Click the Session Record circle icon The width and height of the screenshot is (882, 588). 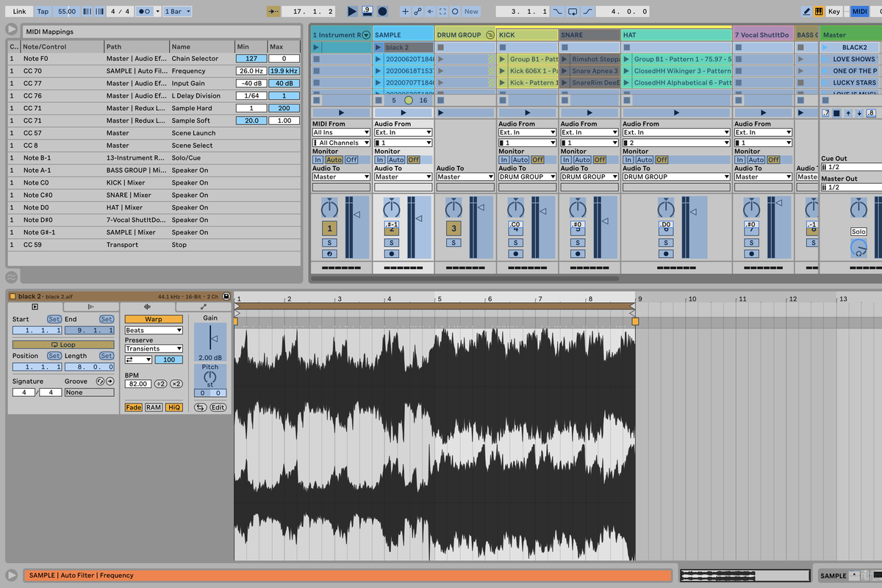click(455, 12)
